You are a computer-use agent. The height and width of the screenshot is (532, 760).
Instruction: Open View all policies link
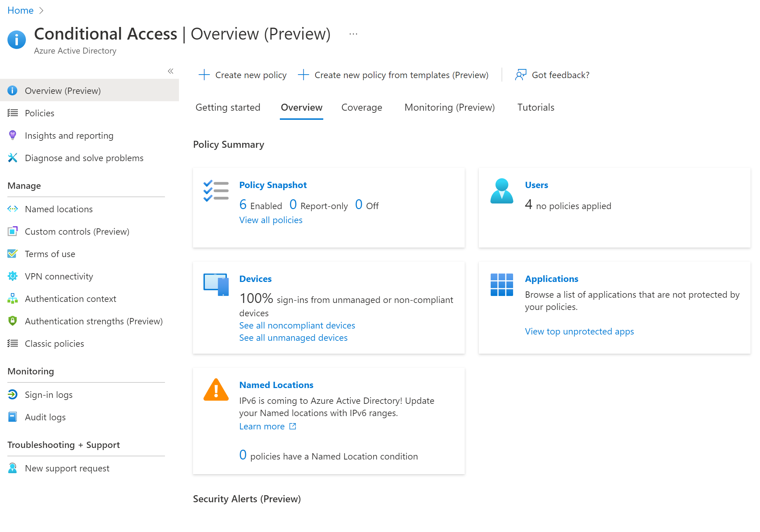pyautogui.click(x=271, y=220)
